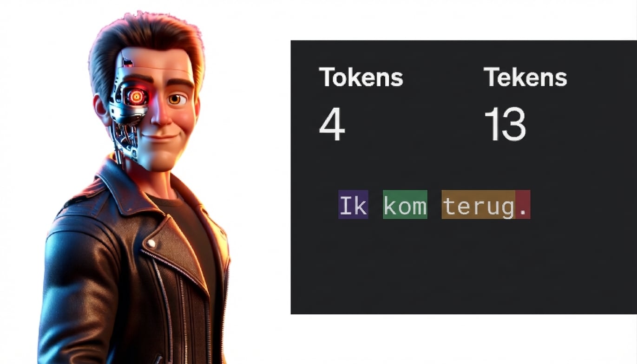Viewport: 637px width, 364px height.
Task: Select the character count number 13
Action: (505, 124)
